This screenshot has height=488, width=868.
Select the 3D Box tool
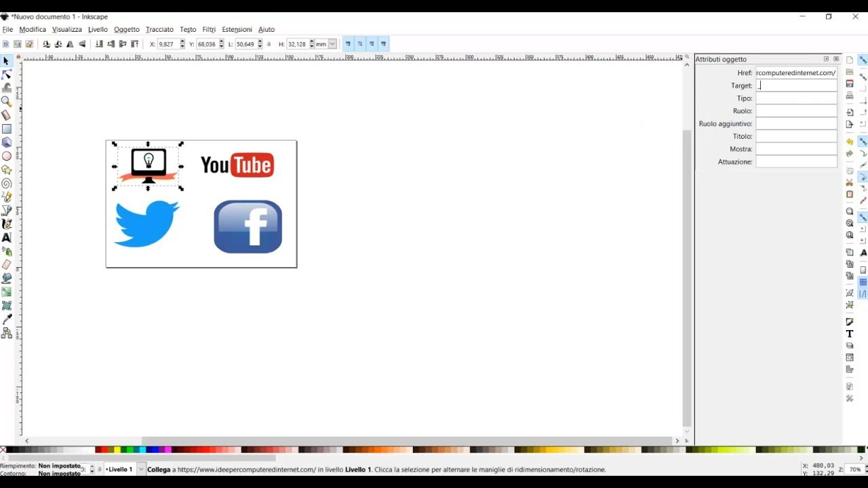[6, 142]
